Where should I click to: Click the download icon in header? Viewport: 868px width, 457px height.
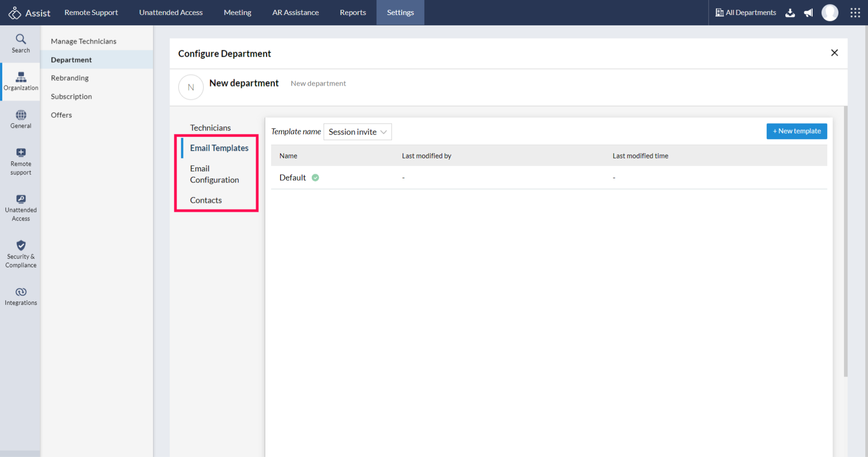pyautogui.click(x=790, y=13)
